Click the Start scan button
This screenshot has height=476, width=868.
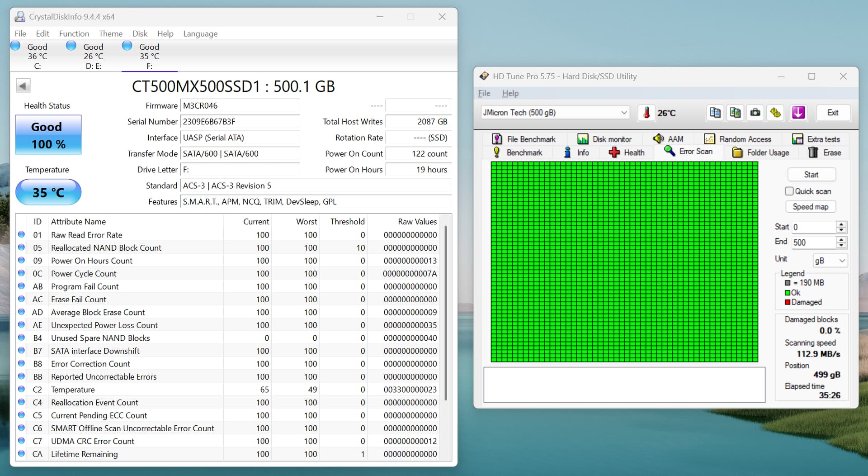(811, 175)
